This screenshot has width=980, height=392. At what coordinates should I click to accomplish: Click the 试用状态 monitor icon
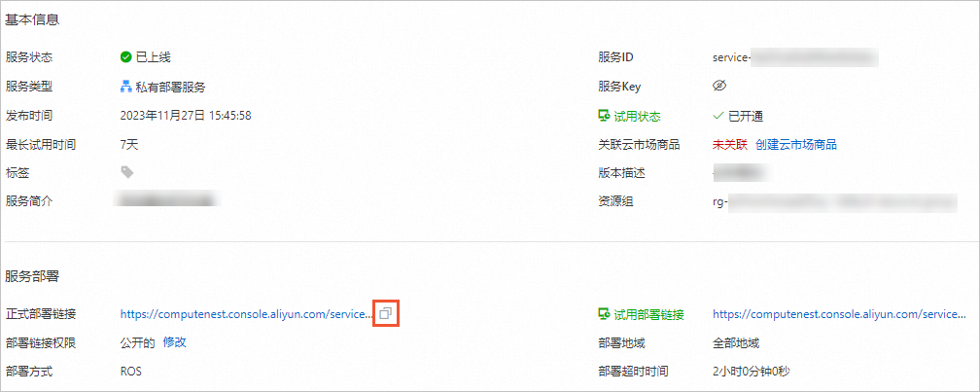pyautogui.click(x=604, y=116)
